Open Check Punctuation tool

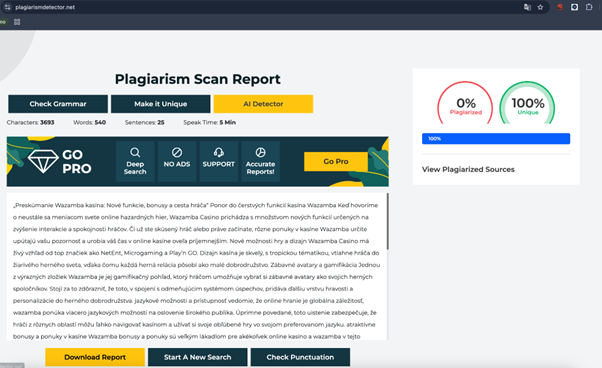pos(300,357)
